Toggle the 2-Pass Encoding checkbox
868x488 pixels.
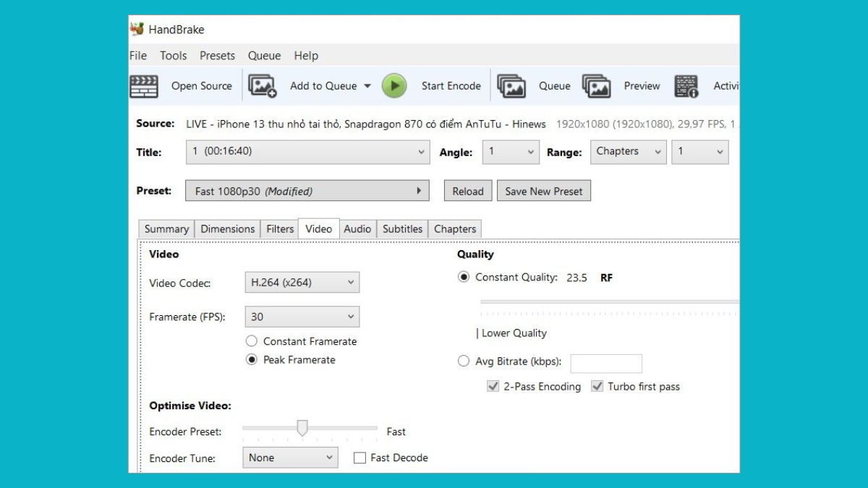coord(493,387)
